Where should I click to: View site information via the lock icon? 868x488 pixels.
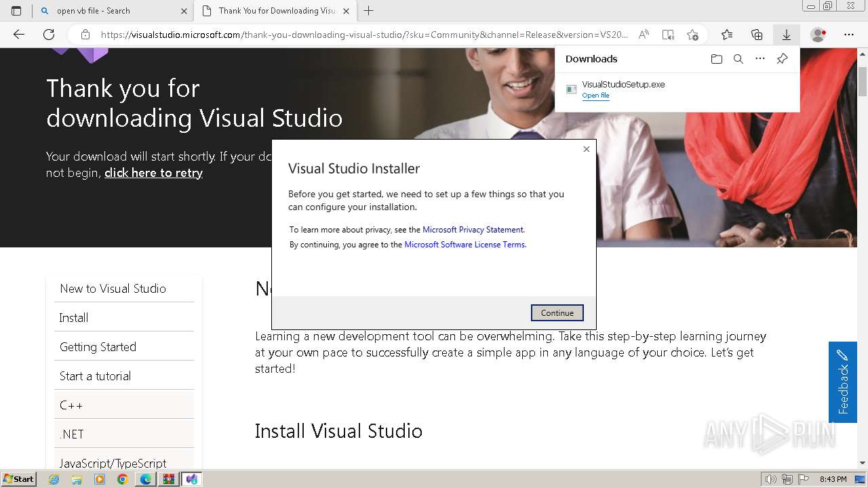pos(85,35)
